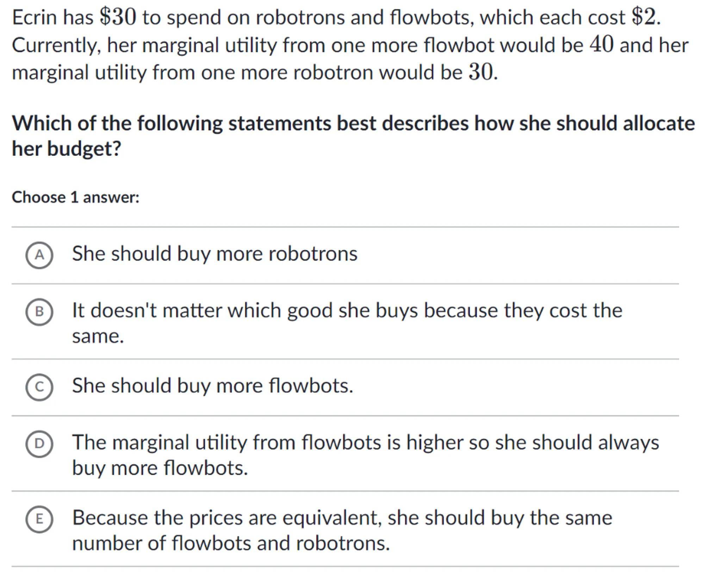The width and height of the screenshot is (721, 588).
Task: Select radio button D circle
Action: coord(39,444)
